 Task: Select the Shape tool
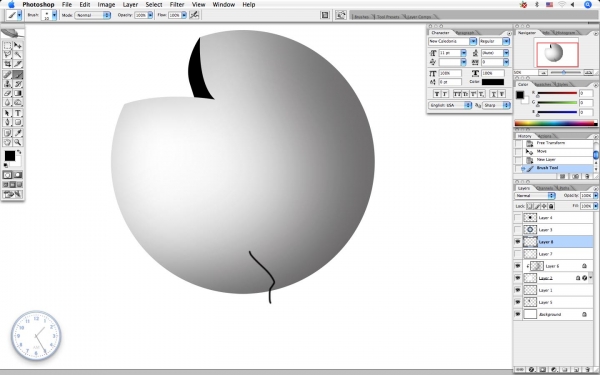18,122
